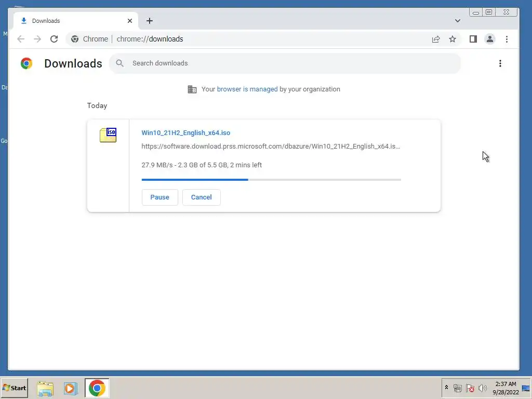Open the profile avatar menu
This screenshot has width=532, height=399.
coord(489,39)
